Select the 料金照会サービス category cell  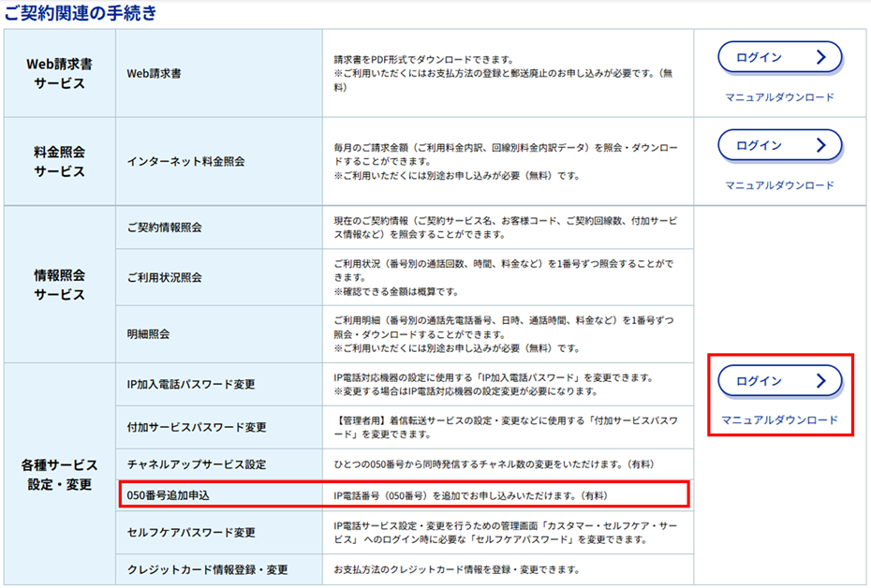tap(59, 162)
